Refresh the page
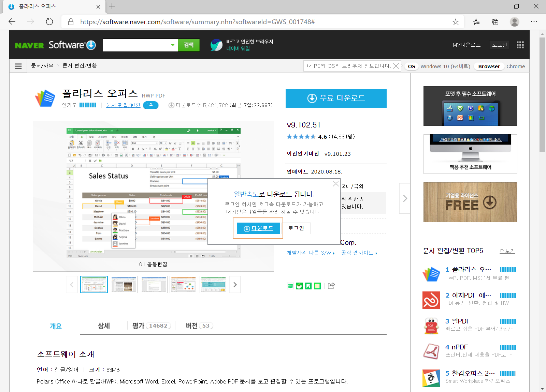This screenshot has width=546, height=392. point(49,22)
